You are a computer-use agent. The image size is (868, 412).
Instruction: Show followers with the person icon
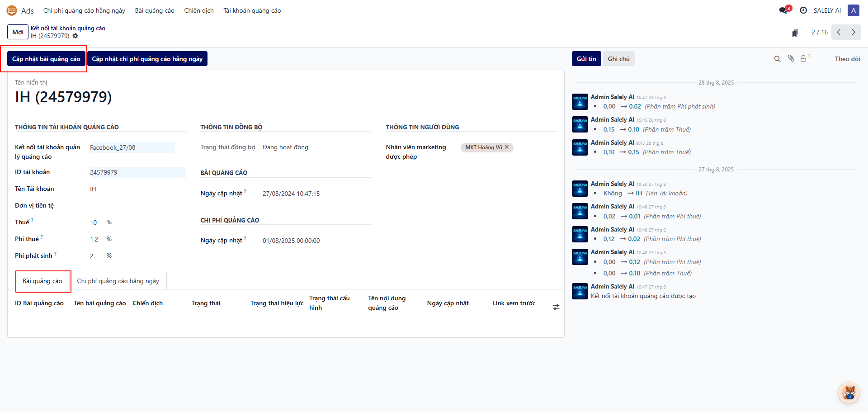(x=804, y=59)
